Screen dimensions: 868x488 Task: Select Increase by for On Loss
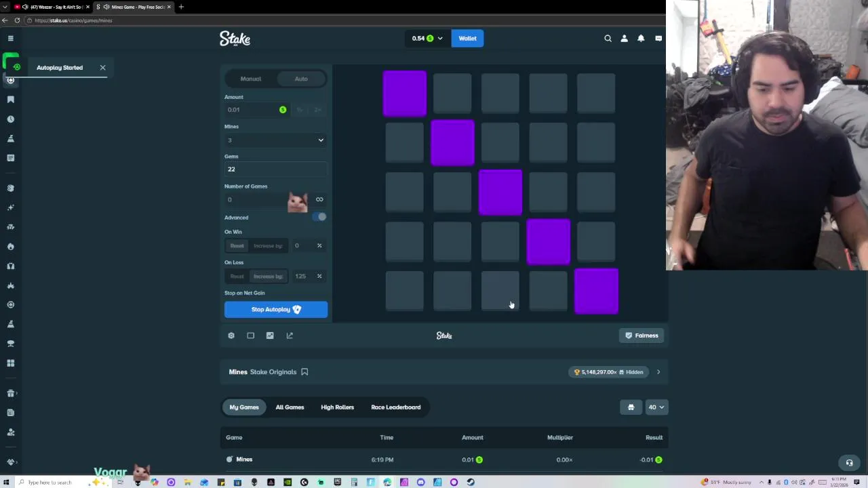pyautogui.click(x=268, y=276)
